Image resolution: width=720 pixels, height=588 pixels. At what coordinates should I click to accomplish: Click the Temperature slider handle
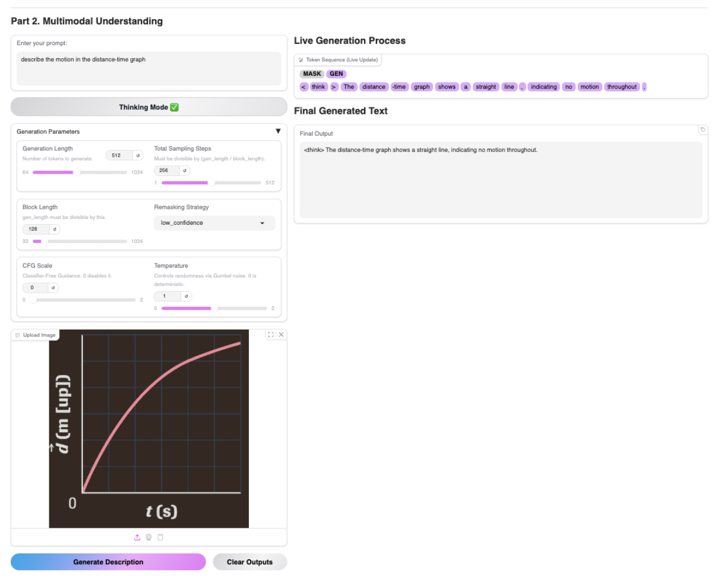click(x=214, y=308)
